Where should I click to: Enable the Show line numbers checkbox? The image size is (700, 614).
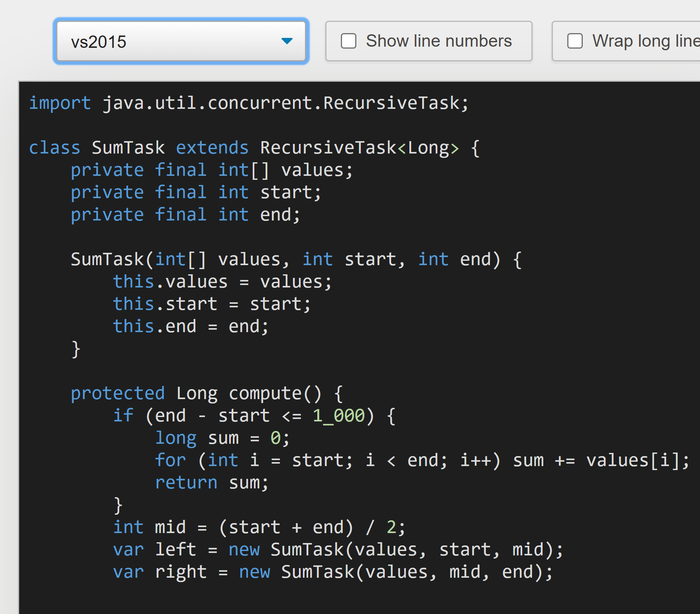pos(348,41)
